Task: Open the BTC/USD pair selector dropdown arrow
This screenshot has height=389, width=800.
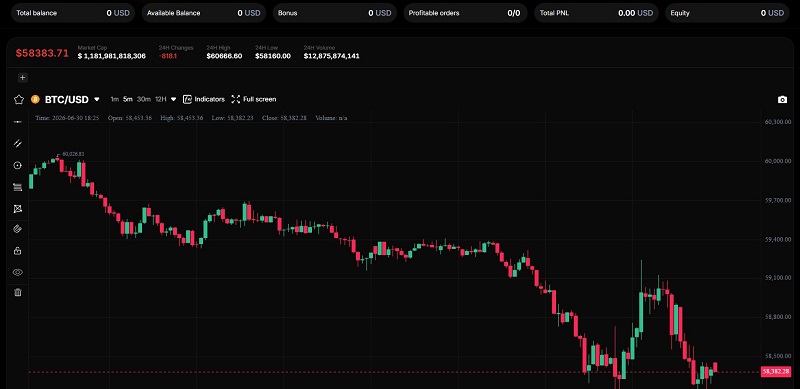Action: pyautogui.click(x=97, y=100)
